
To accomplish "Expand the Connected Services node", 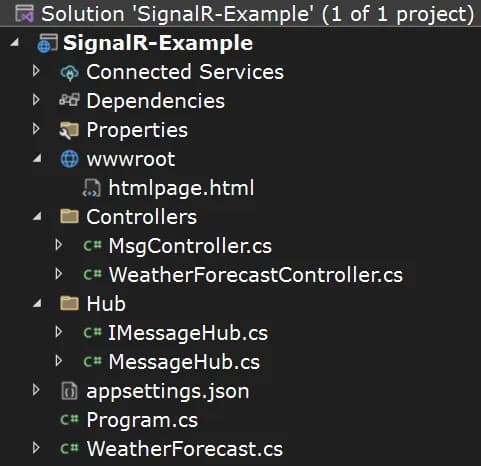I will click(36, 71).
